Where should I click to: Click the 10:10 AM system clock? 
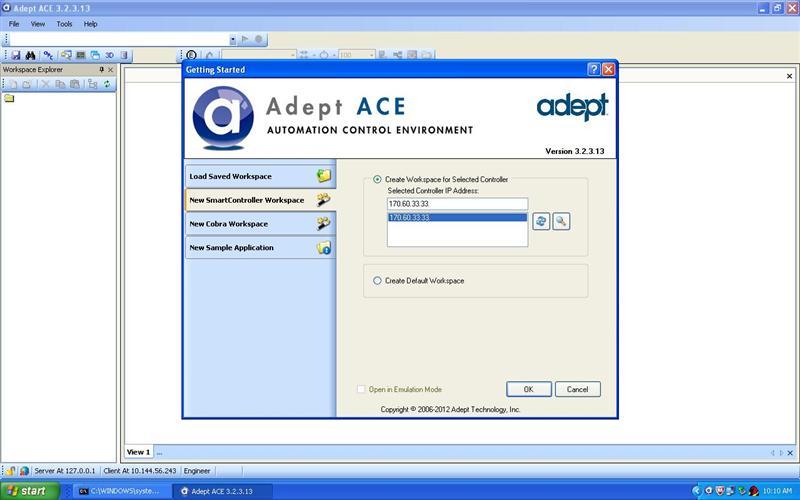coord(778,491)
